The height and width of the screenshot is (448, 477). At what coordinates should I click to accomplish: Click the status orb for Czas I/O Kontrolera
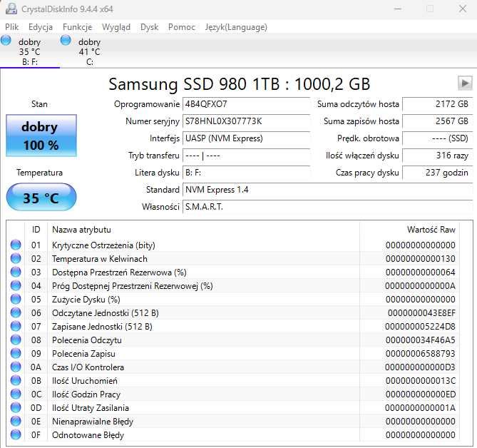[x=16, y=367]
